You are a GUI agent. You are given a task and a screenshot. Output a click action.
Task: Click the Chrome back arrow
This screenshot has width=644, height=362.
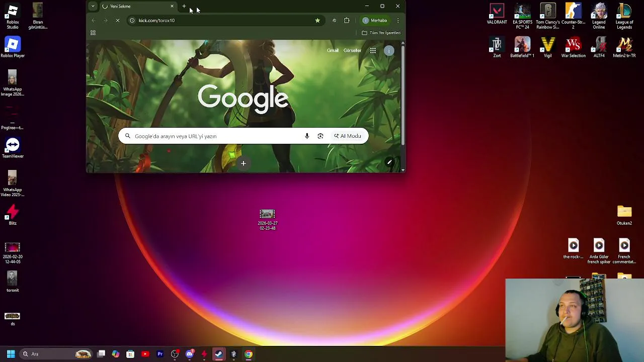[x=93, y=21]
